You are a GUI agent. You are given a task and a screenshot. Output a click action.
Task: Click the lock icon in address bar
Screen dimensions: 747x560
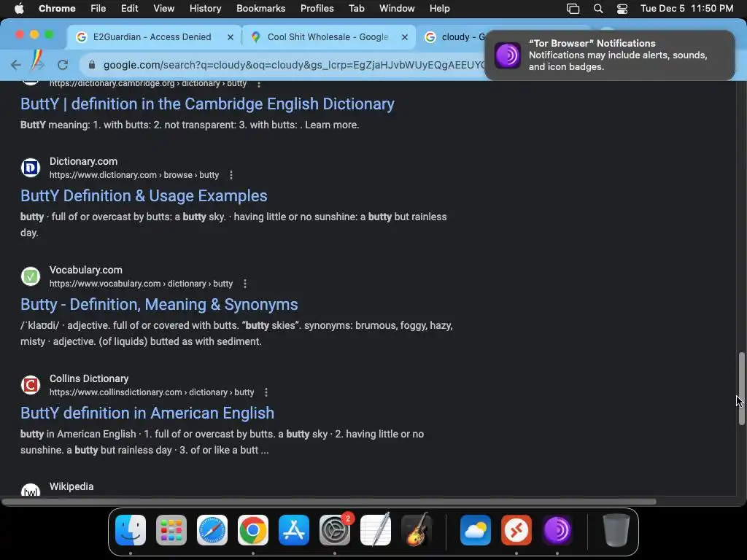click(92, 65)
